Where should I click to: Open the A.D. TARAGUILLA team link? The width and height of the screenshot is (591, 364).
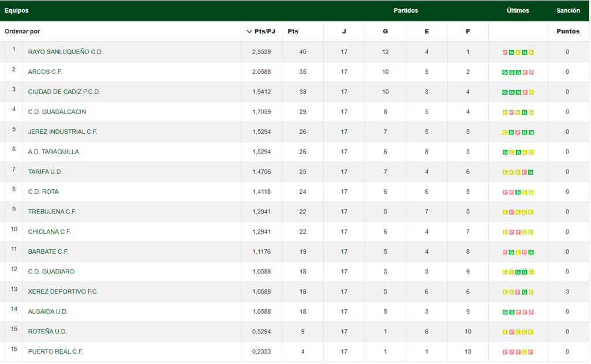pyautogui.click(x=54, y=152)
